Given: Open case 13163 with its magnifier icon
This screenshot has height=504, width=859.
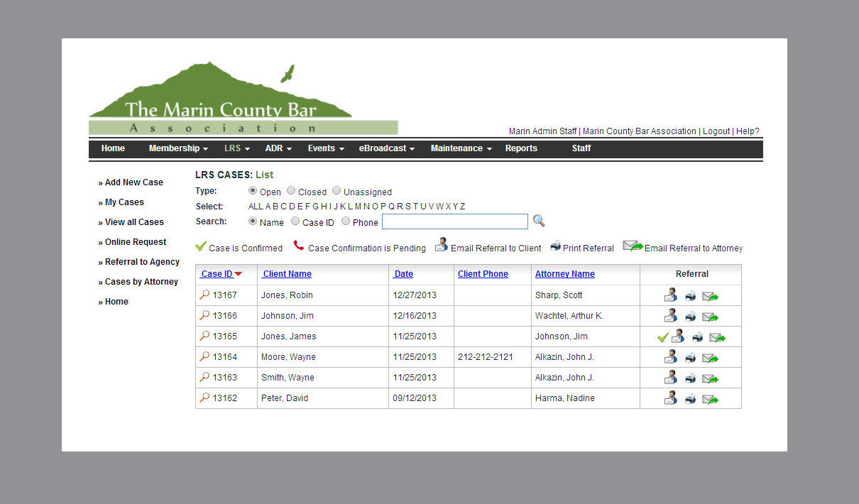Looking at the screenshot, I should (x=204, y=377).
